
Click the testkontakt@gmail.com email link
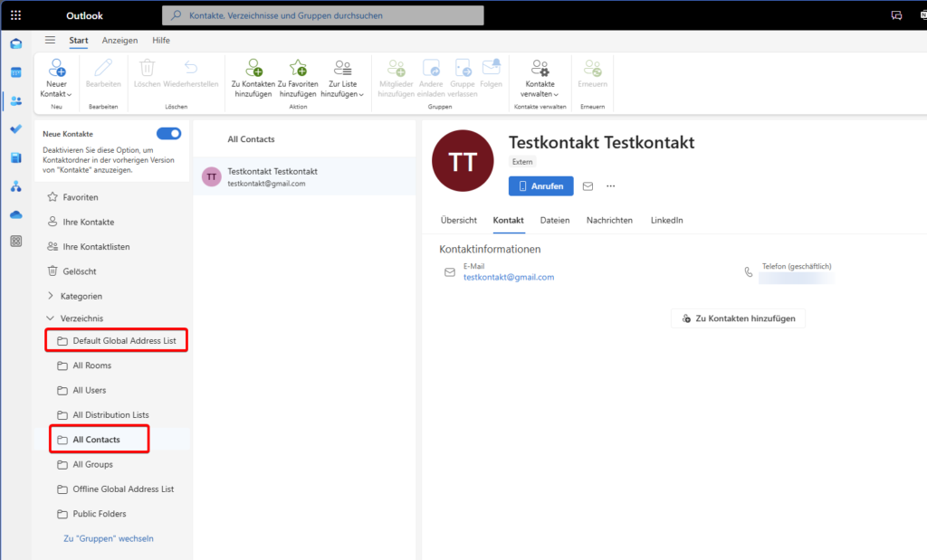click(x=508, y=277)
